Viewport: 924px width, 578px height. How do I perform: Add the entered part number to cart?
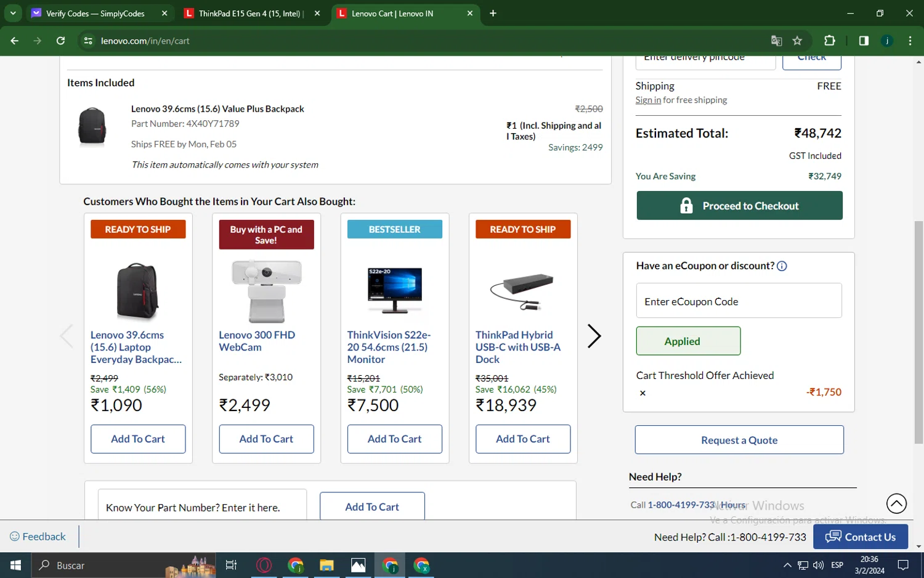tap(372, 506)
